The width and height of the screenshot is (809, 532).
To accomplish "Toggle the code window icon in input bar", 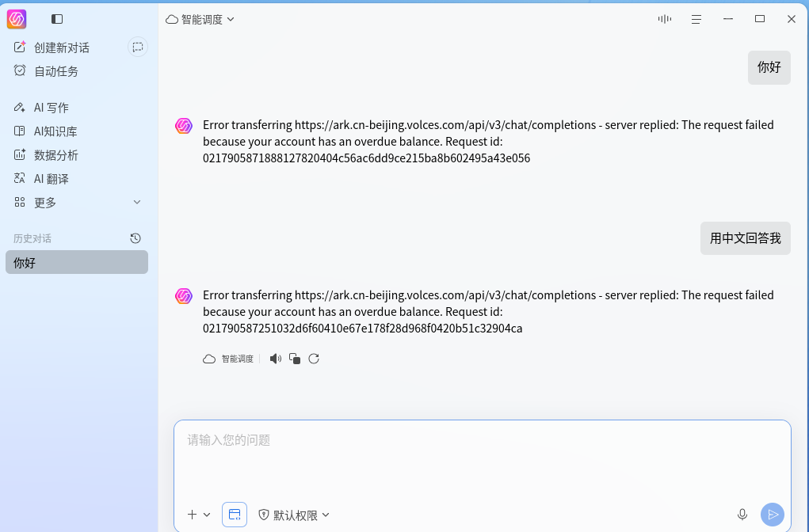I will tap(235, 515).
